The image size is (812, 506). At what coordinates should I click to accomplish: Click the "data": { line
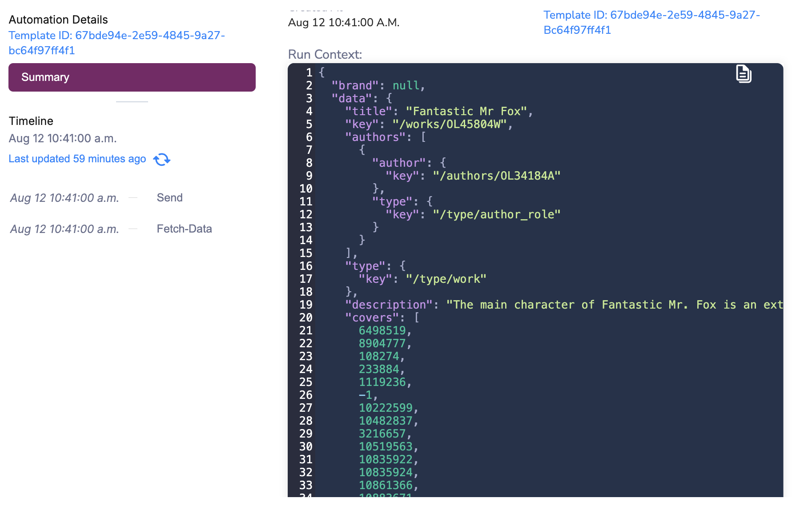click(362, 98)
